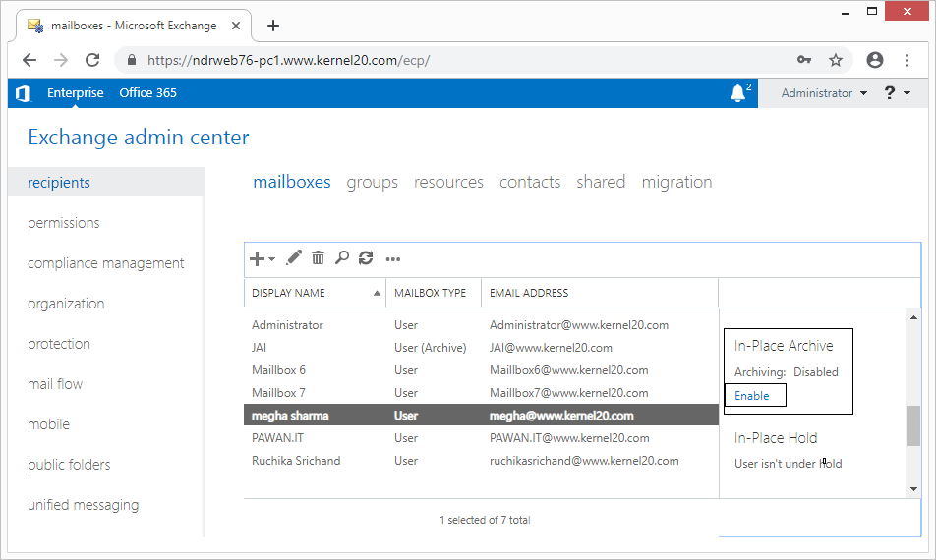Open recipients in the left navigation

coord(106,182)
